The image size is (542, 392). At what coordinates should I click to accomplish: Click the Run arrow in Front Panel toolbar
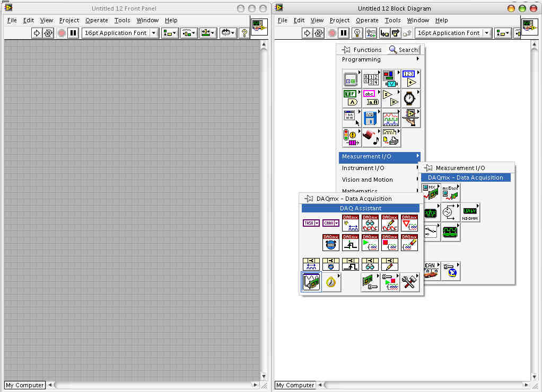click(x=36, y=33)
